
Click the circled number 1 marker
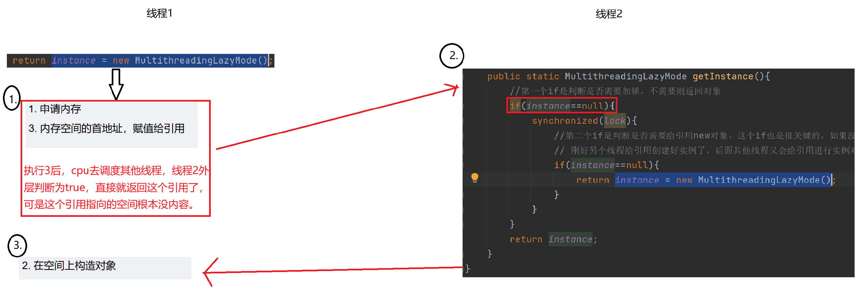(x=12, y=98)
